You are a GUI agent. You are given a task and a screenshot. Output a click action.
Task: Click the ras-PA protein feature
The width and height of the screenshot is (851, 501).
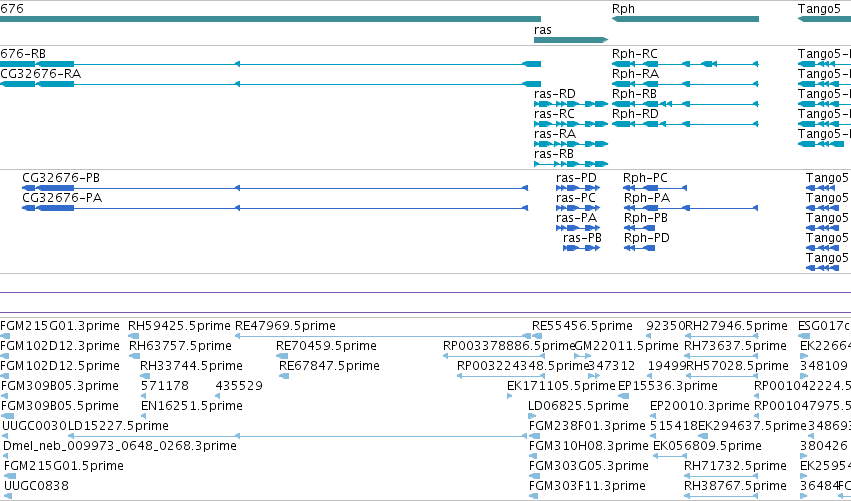(578, 228)
